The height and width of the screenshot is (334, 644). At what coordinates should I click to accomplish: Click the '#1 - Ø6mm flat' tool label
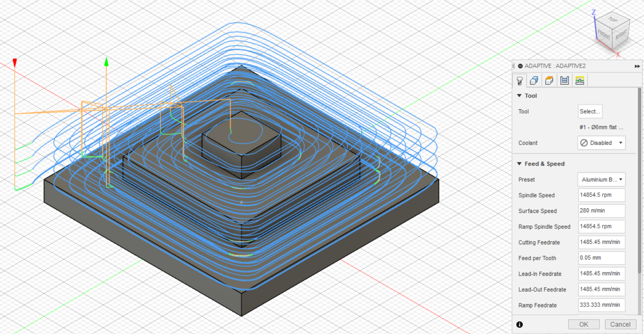(601, 127)
